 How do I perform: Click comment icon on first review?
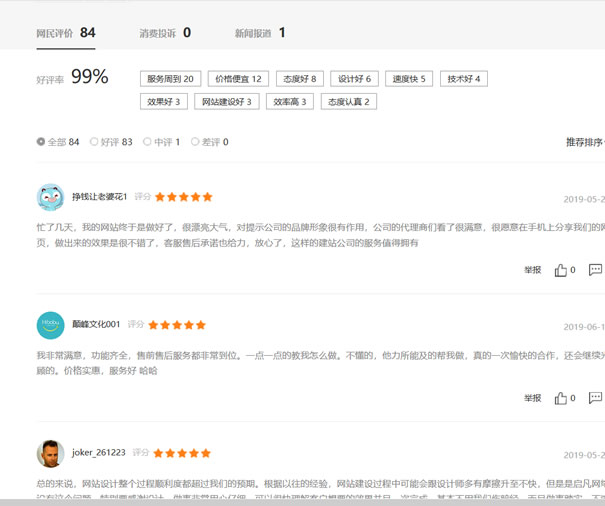595,270
